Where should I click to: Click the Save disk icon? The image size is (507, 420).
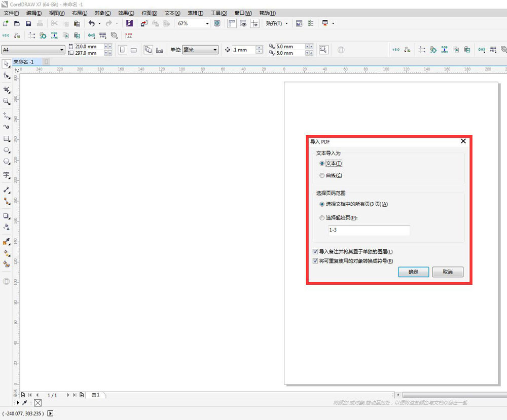[x=28, y=24]
